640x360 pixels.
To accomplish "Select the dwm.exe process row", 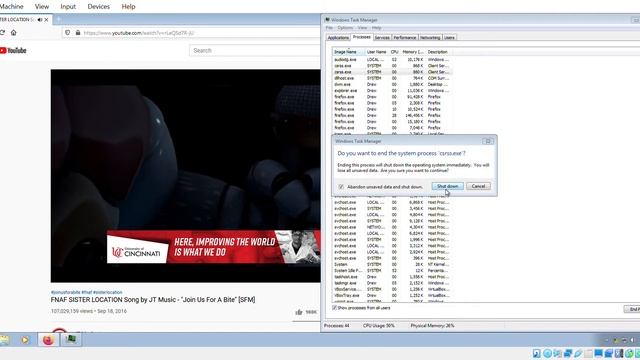I will pos(392,84).
